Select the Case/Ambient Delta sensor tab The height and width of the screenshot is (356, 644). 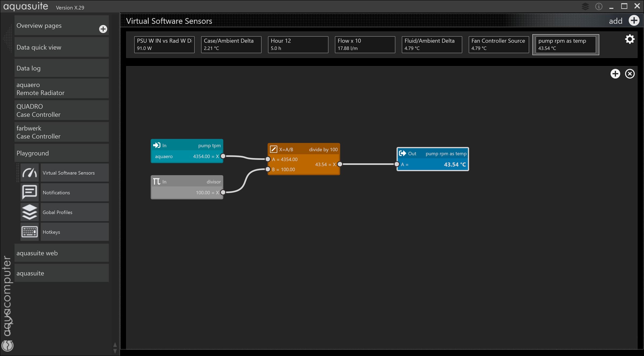[231, 44]
